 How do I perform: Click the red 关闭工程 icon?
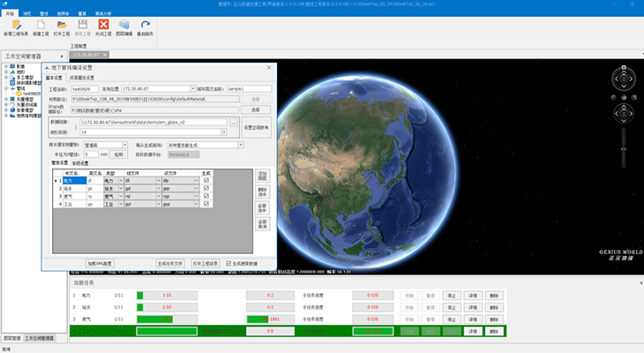tap(103, 26)
